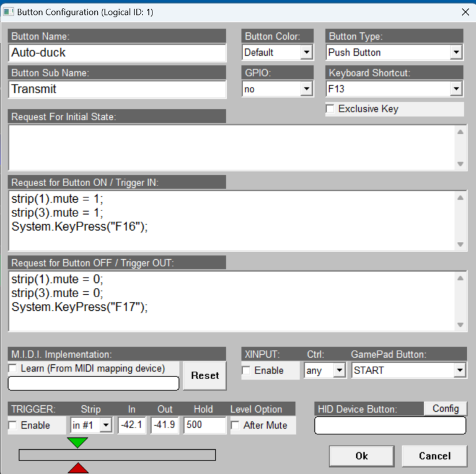
Task: Click the strip(3).mute = 0; script line
Action: (x=57, y=293)
